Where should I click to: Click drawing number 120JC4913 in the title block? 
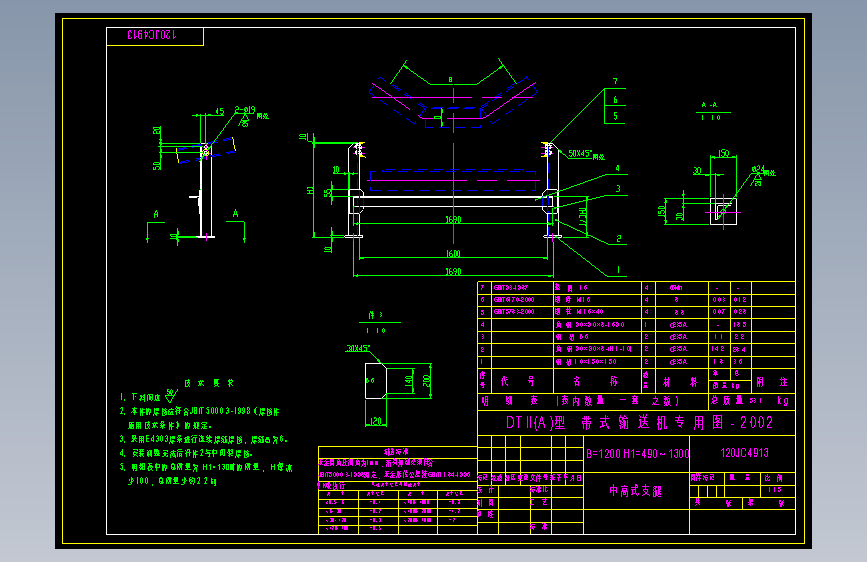pyautogui.click(x=744, y=453)
